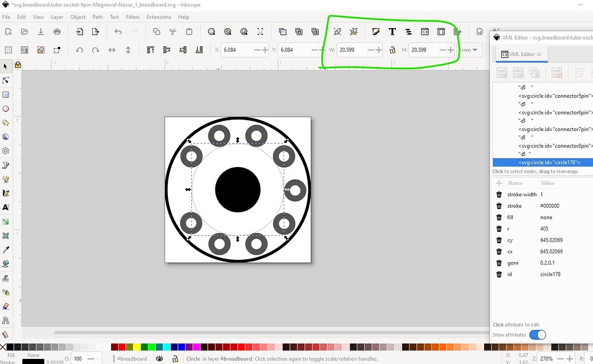Select the Node edit tool
The height and width of the screenshot is (364, 593).
6,81
